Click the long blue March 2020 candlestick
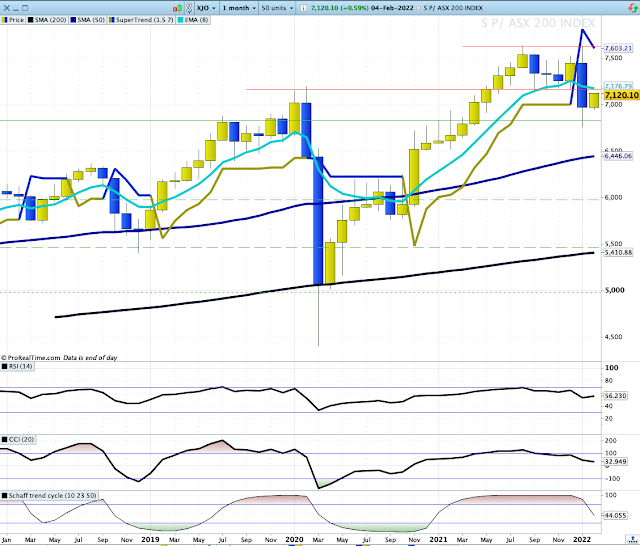 tap(318, 220)
